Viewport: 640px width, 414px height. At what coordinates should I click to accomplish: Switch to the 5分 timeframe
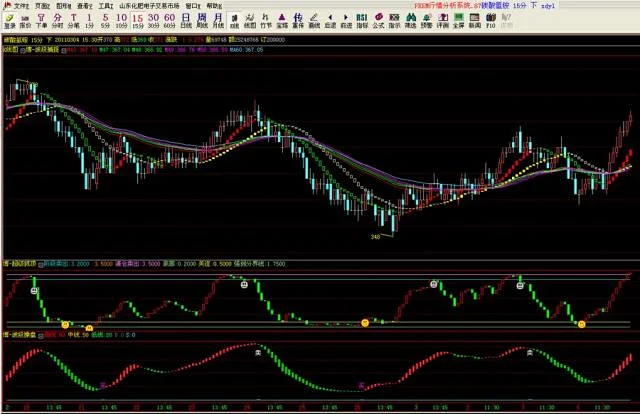coord(105,20)
